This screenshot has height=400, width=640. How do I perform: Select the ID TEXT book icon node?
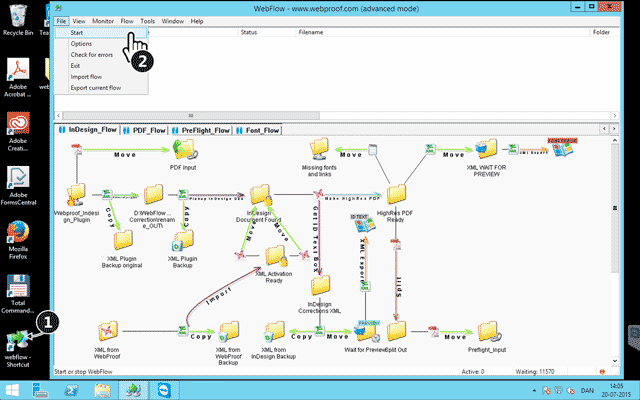(362, 224)
